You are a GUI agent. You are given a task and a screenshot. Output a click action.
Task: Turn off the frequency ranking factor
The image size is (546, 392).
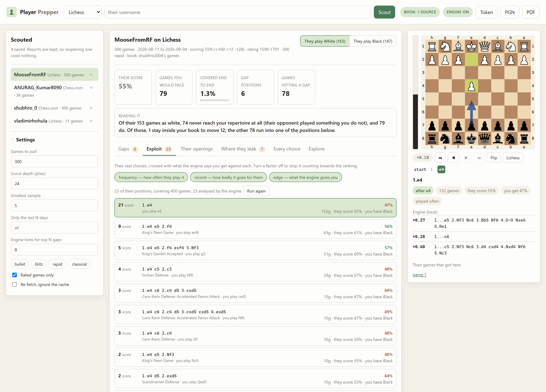(151, 177)
